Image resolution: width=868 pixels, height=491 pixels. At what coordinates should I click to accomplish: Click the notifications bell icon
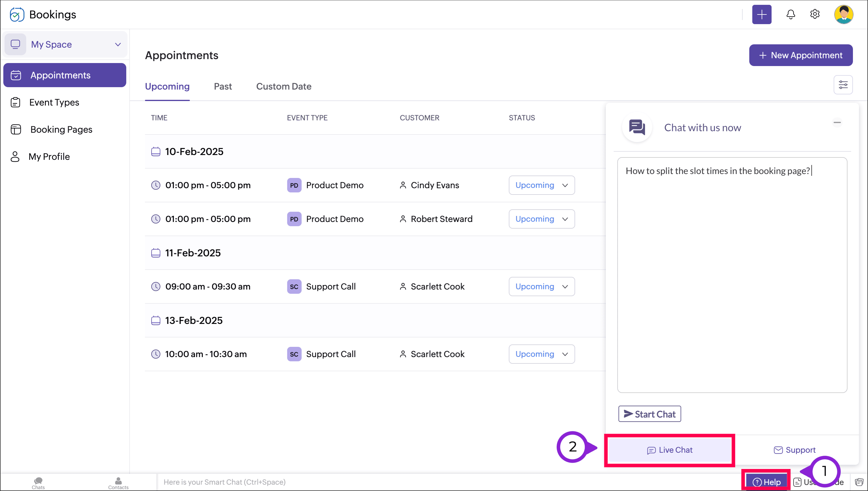tap(791, 14)
